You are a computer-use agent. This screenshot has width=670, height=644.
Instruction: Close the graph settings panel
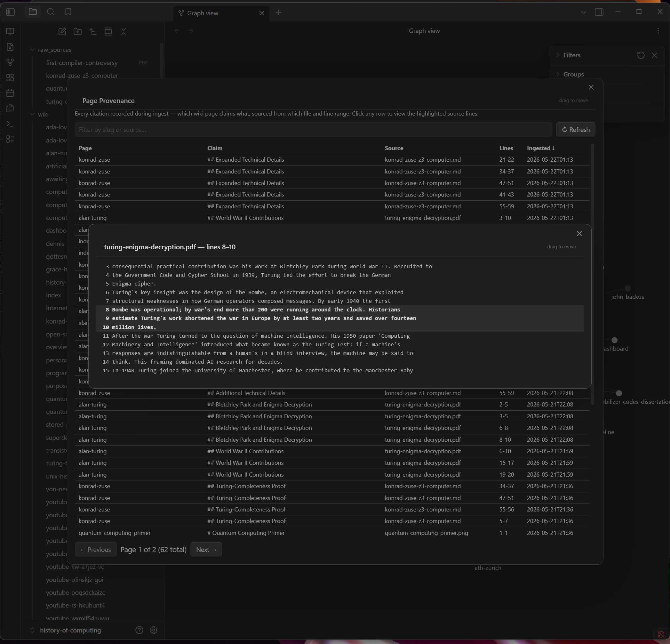654,55
